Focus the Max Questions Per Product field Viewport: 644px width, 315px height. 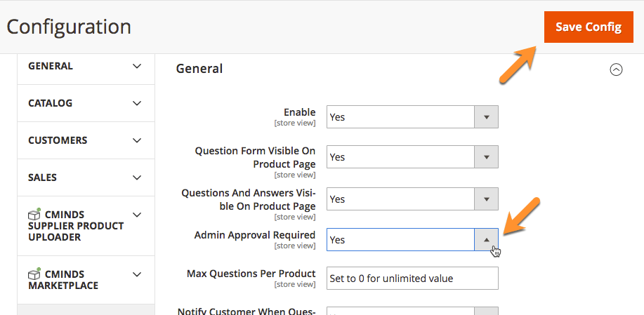coord(412,279)
